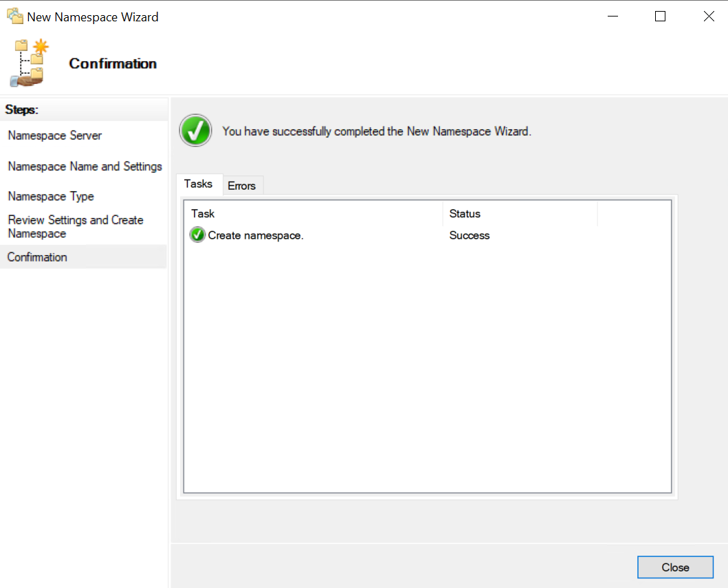Select the Create namespace task row
728x588 pixels.
(256, 235)
